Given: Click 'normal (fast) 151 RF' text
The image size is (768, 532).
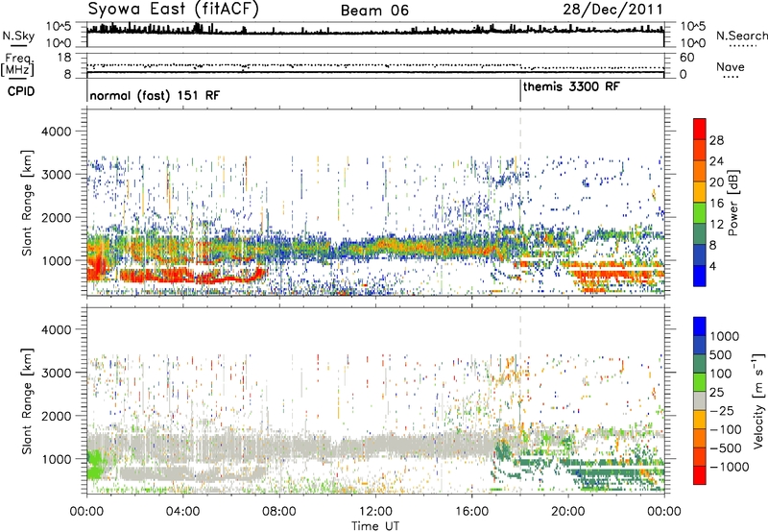Looking at the screenshot, I should tap(155, 95).
